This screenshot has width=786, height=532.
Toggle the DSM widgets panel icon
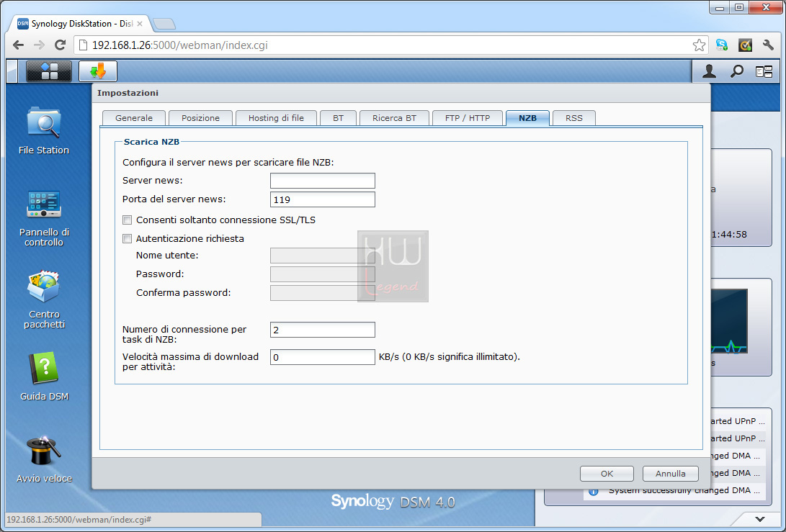[764, 72]
